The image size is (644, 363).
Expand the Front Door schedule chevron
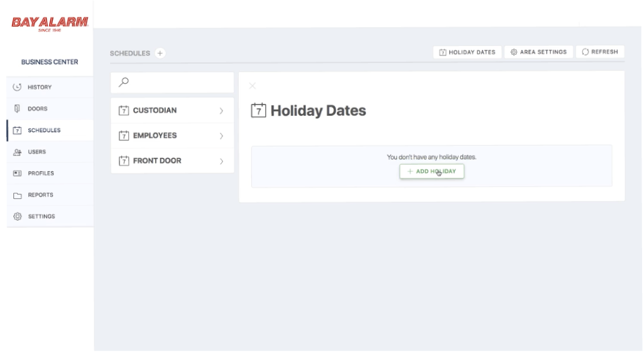(221, 161)
